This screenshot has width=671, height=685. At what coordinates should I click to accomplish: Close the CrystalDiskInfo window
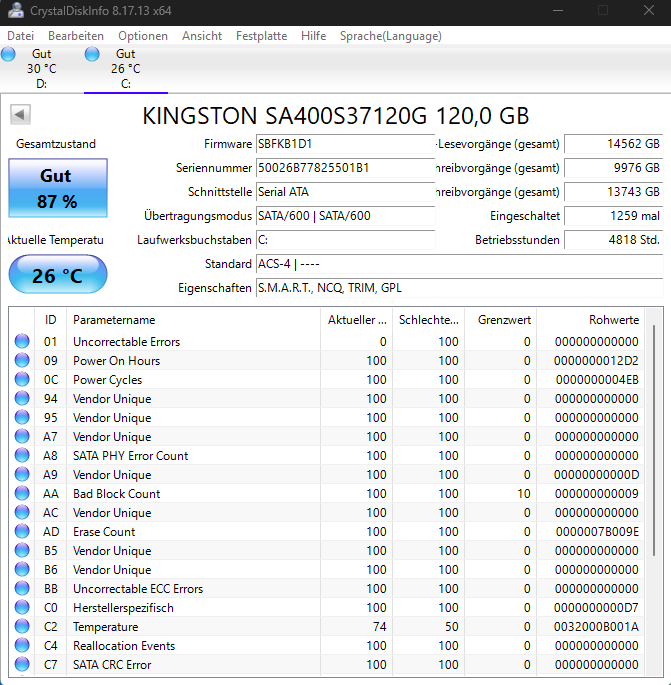click(x=649, y=10)
